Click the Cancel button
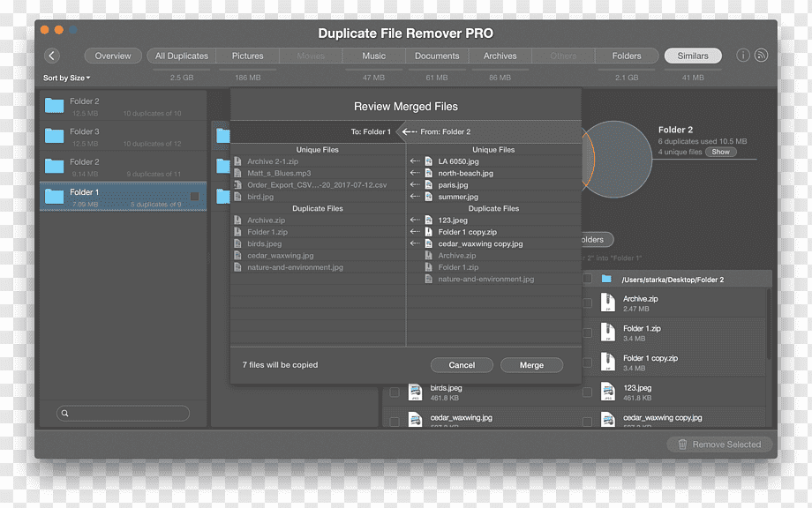The width and height of the screenshot is (812, 508). [462, 365]
